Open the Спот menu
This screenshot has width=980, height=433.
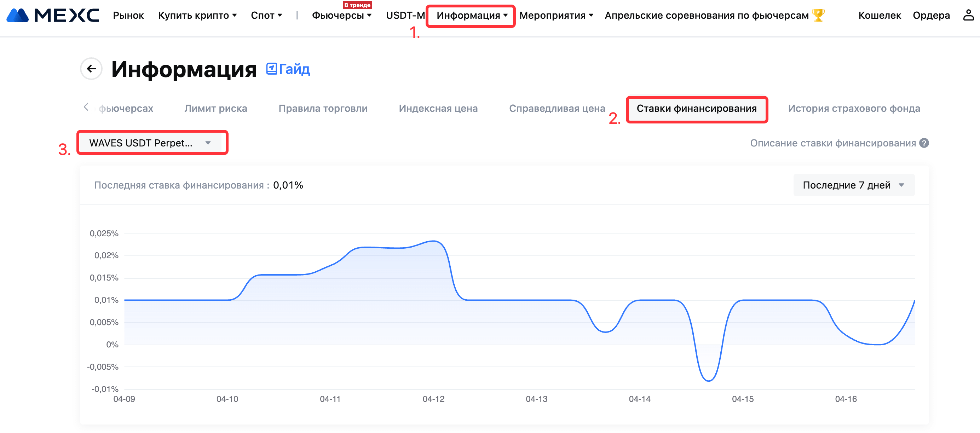tap(266, 16)
